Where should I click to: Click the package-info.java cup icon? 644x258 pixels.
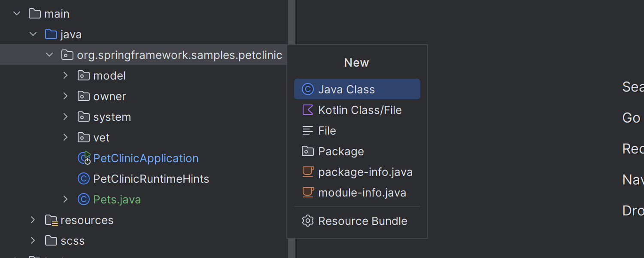coord(308,172)
